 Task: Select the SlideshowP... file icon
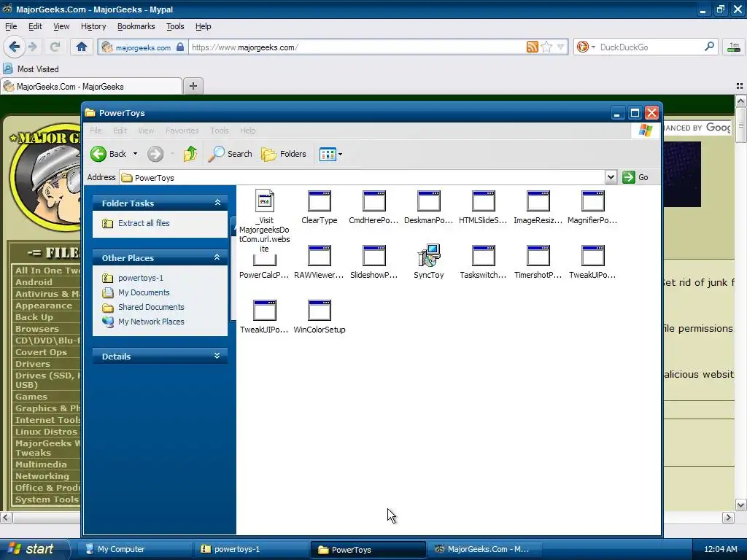click(x=374, y=256)
